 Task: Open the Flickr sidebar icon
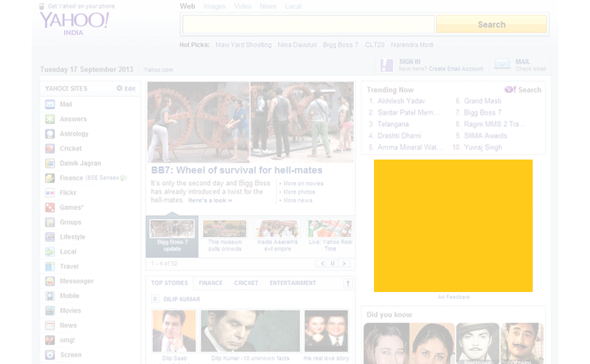click(x=50, y=193)
